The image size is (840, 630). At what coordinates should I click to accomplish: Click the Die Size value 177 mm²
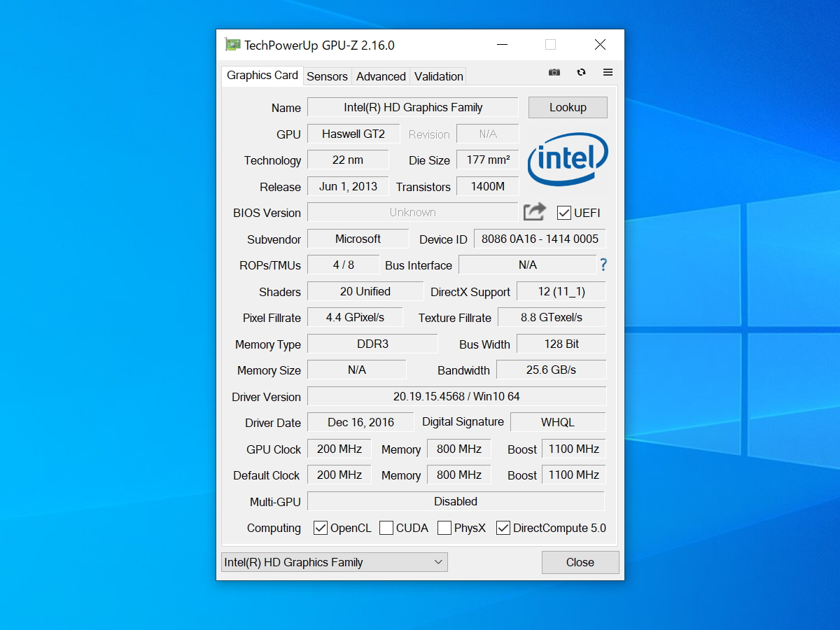coord(488,160)
